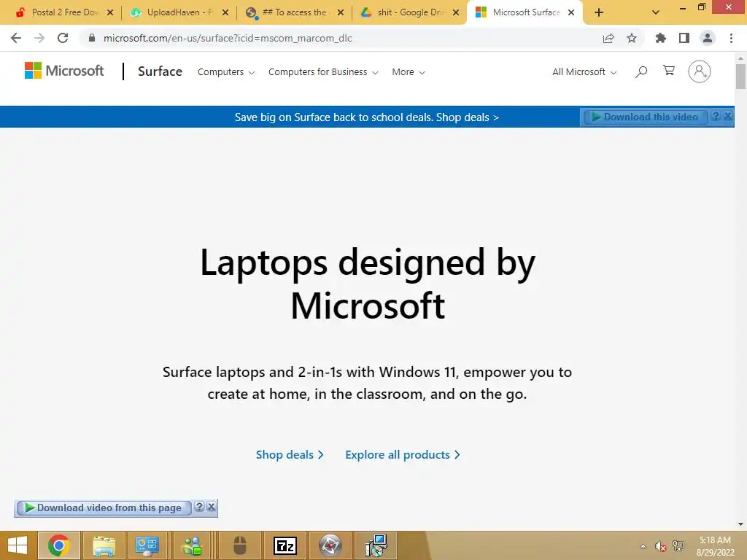
Task: Click the network tray icon
Action: tap(678, 545)
